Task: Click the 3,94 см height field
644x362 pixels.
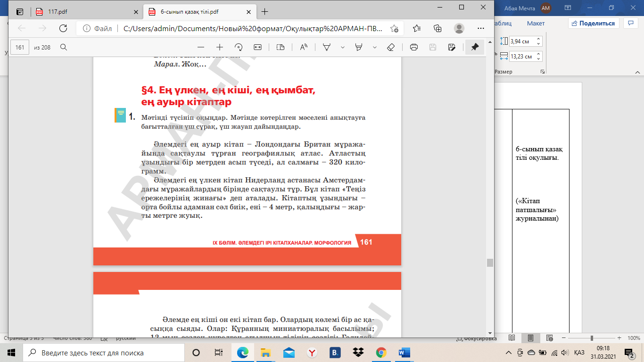Action: tap(522, 41)
